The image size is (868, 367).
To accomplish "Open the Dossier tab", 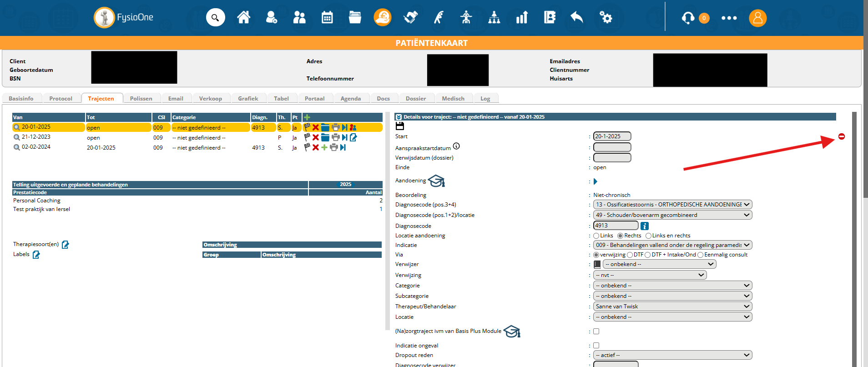I will (416, 99).
